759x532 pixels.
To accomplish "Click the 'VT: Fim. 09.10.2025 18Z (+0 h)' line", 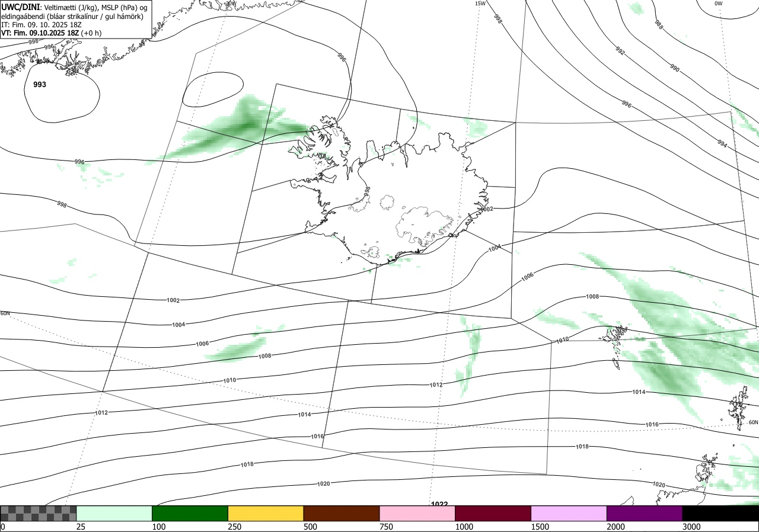I will (52, 33).
